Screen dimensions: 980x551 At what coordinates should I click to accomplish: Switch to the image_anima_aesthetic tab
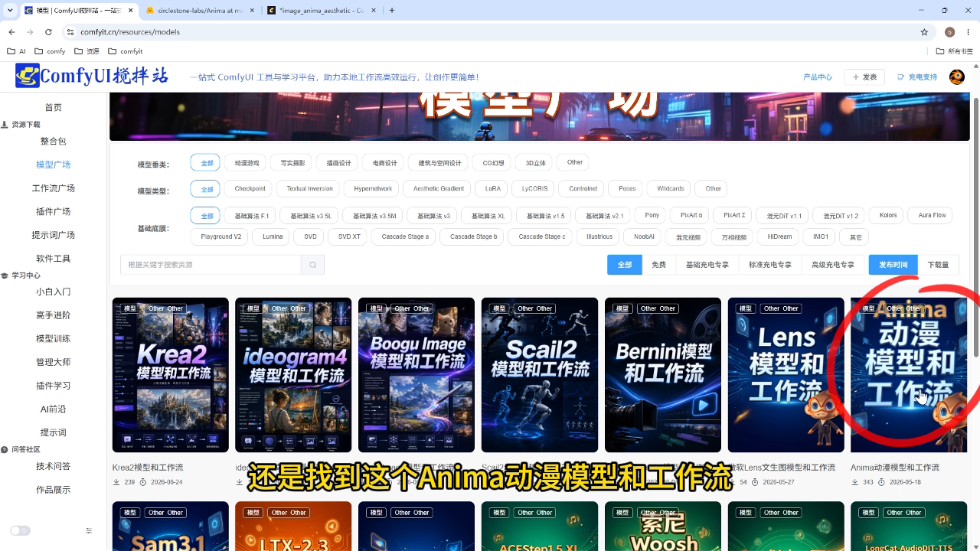322,11
